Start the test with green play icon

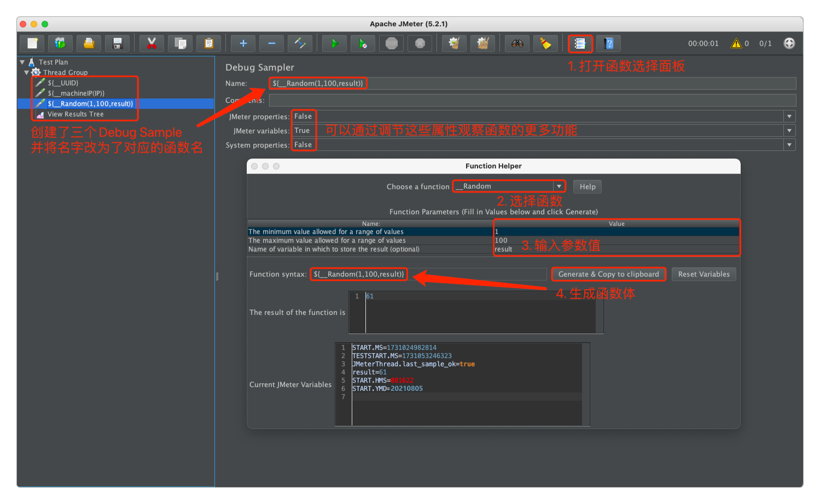[334, 43]
